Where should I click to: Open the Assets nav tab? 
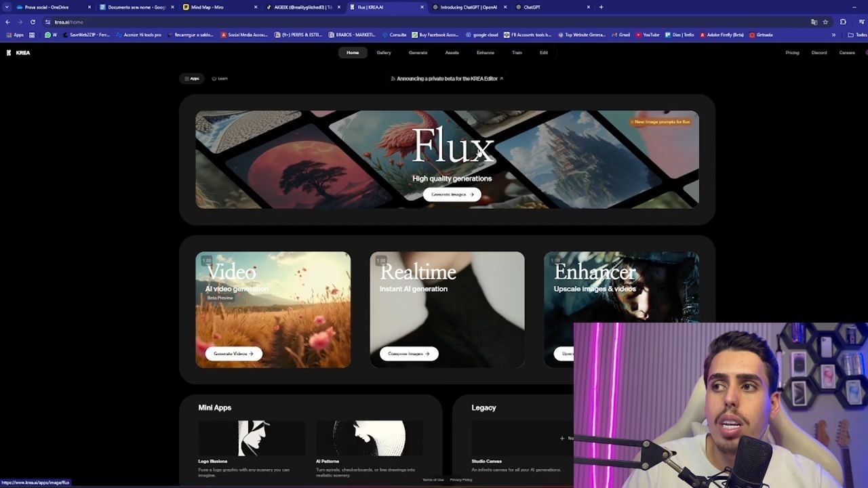[452, 53]
